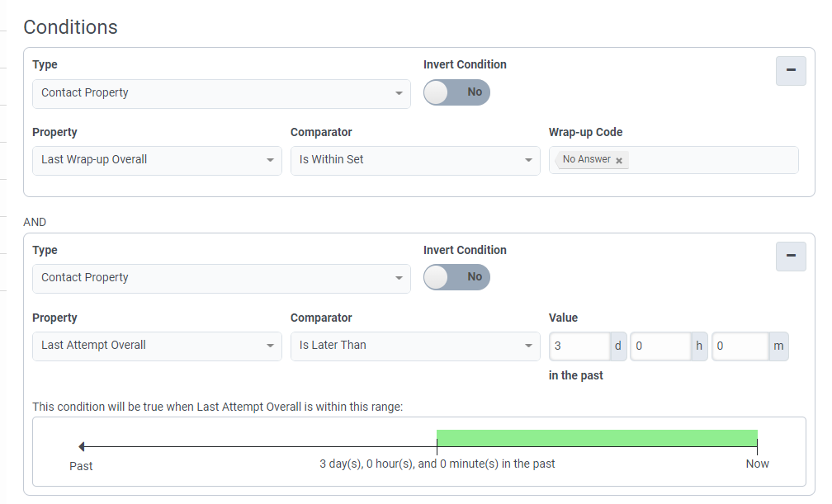Click the Past arrow on the timeline
The width and height of the screenshot is (832, 504).
point(81,447)
